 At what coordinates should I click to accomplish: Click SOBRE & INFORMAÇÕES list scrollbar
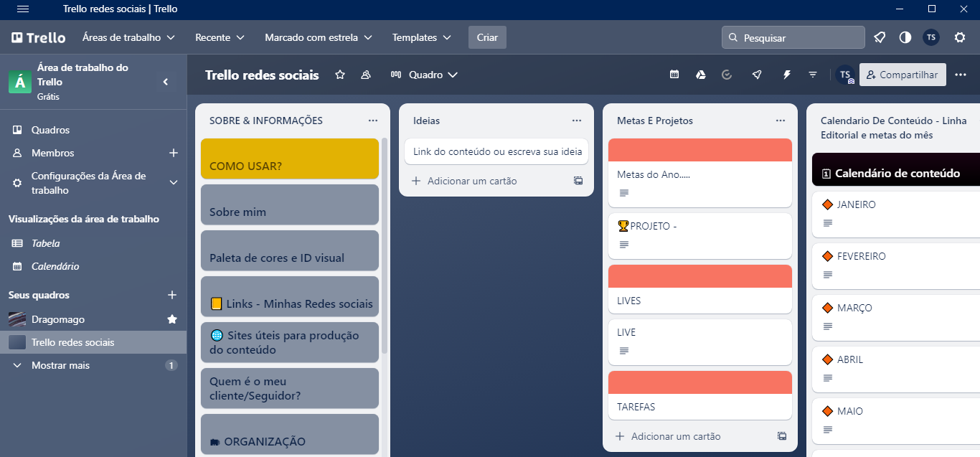385,245
